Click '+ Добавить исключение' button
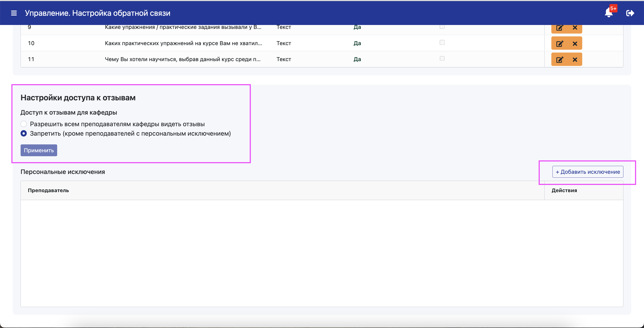Image resolution: width=644 pixels, height=328 pixels. point(587,172)
